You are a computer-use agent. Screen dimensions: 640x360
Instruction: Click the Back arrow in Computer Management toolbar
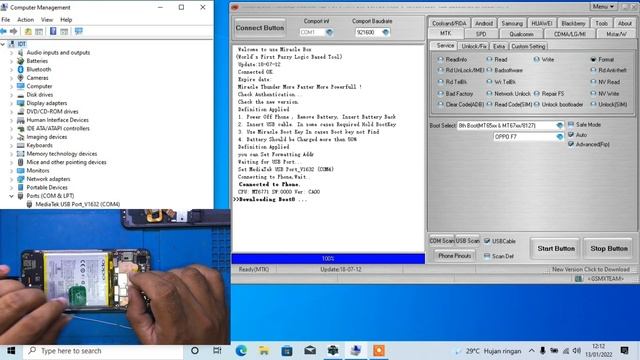(4, 31)
